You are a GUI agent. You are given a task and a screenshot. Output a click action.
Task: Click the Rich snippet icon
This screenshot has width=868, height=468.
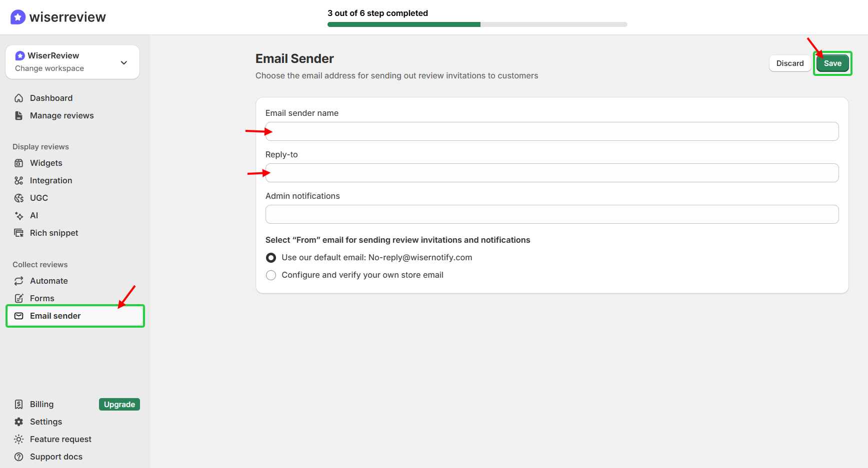click(19, 233)
